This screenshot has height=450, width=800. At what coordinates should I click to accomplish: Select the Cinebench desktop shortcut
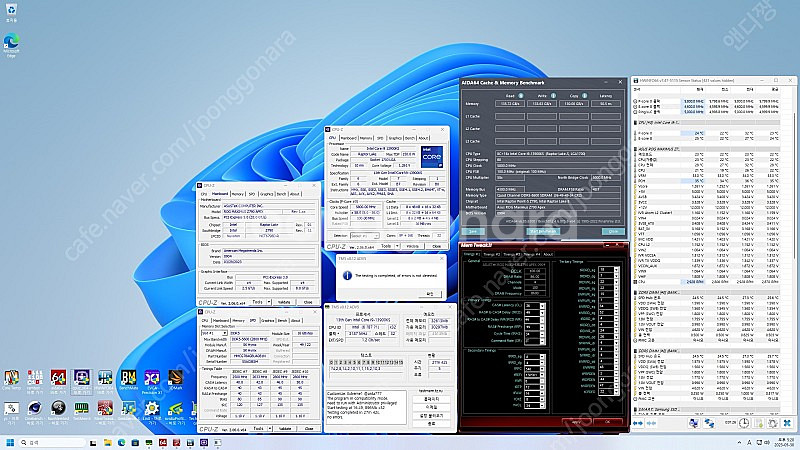tap(35, 412)
